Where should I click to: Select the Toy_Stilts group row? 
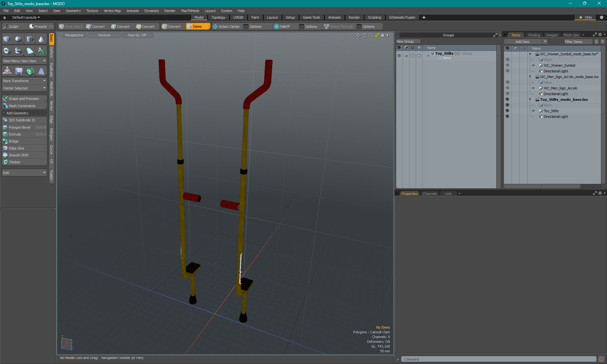pos(446,56)
